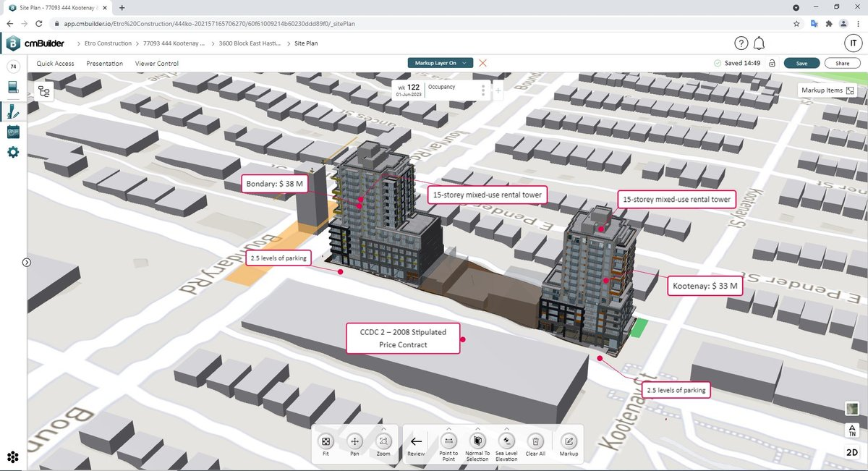Go to Etro Construction breadcrumb
The height and width of the screenshot is (471, 868).
[x=109, y=43]
